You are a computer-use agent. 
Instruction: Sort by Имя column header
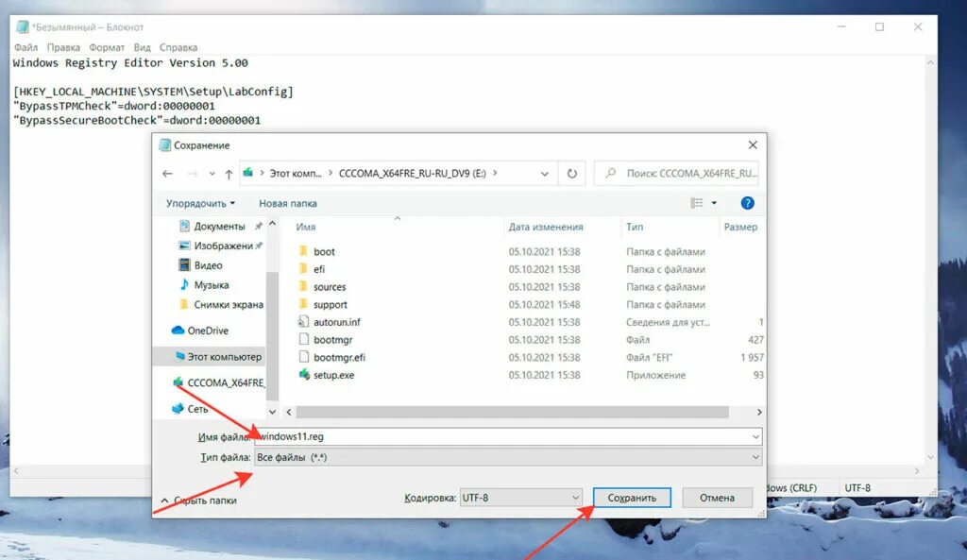click(x=306, y=227)
